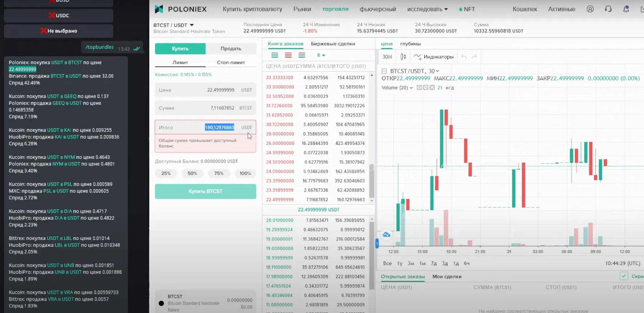Expand the blue side panel handle on chart

click(x=377, y=243)
